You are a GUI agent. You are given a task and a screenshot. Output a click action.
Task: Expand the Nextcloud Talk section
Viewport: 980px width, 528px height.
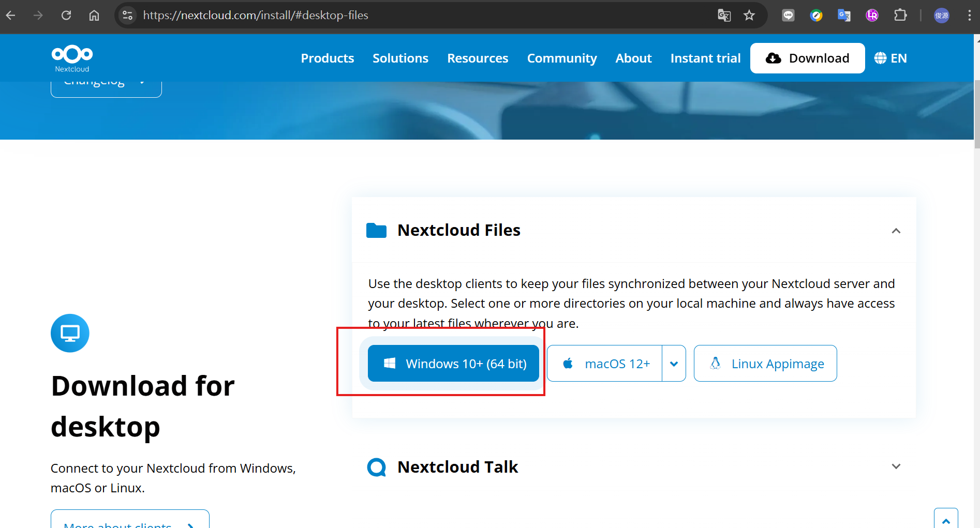click(x=896, y=466)
